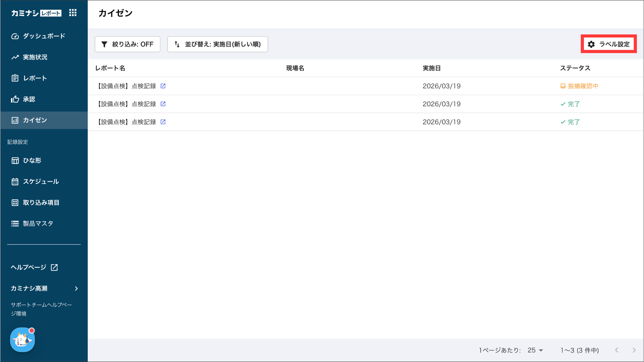
Task: Select 実施状況 in the sidebar menu
Action: pyautogui.click(x=44, y=57)
